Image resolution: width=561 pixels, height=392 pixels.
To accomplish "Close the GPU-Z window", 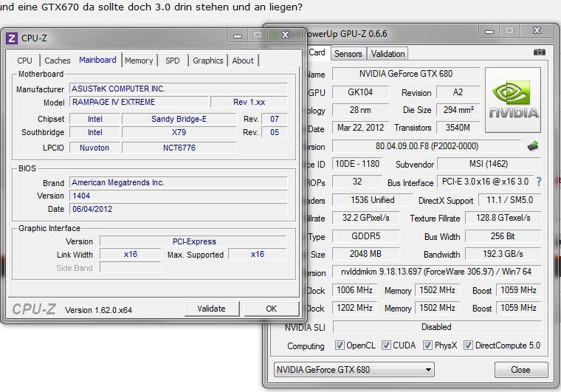I will click(537, 31).
